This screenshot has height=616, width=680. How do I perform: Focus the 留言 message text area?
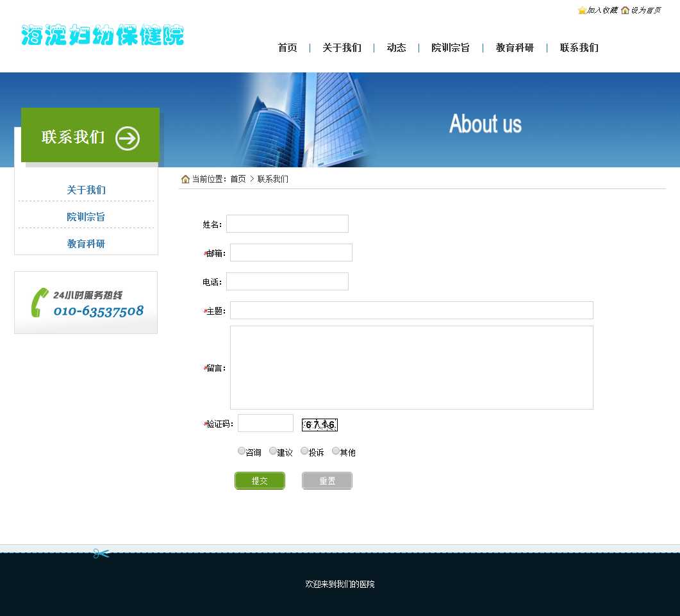(x=411, y=367)
